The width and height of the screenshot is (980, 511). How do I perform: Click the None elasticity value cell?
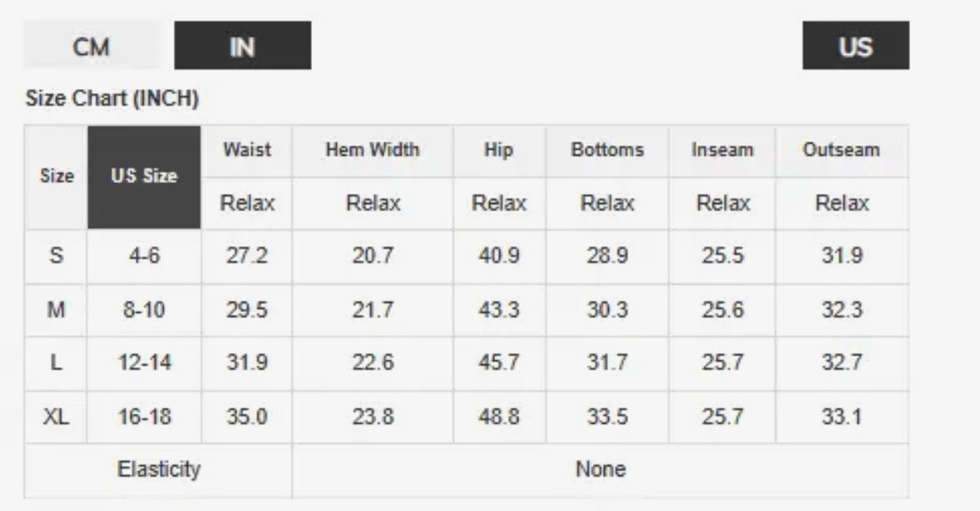pos(601,469)
